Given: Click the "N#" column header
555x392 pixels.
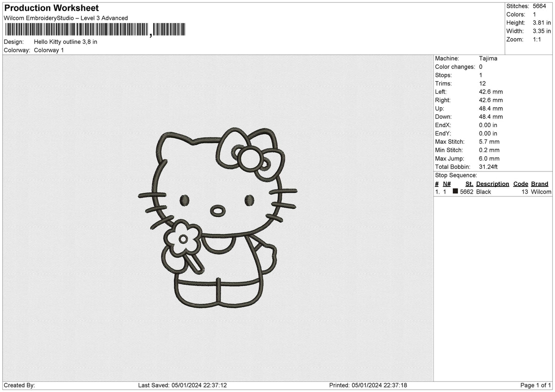Looking at the screenshot, I should click(x=447, y=184).
